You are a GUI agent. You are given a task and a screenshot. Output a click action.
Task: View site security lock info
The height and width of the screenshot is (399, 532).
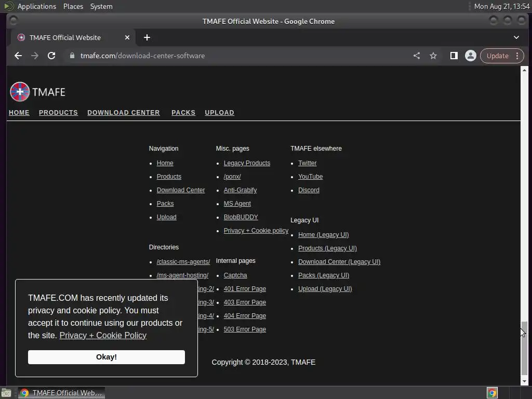click(72, 56)
